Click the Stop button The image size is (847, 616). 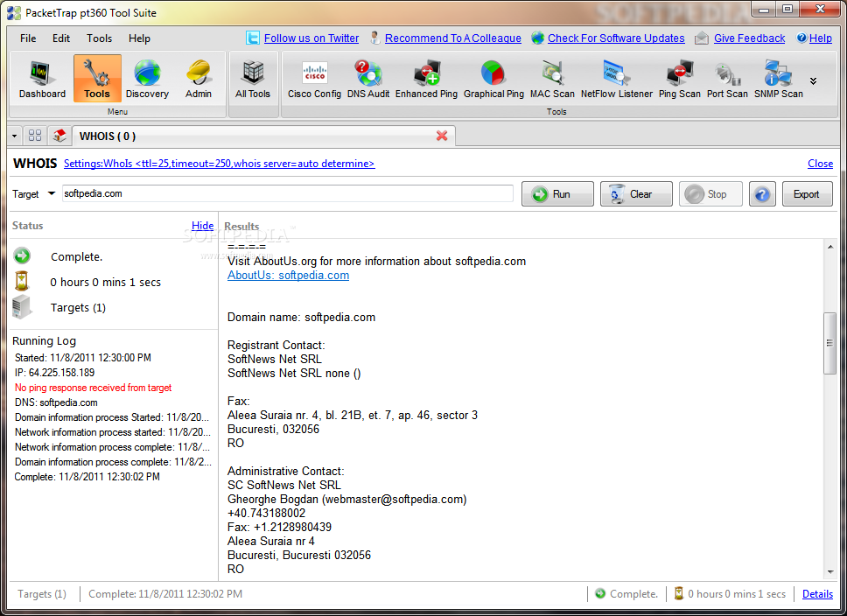point(710,194)
